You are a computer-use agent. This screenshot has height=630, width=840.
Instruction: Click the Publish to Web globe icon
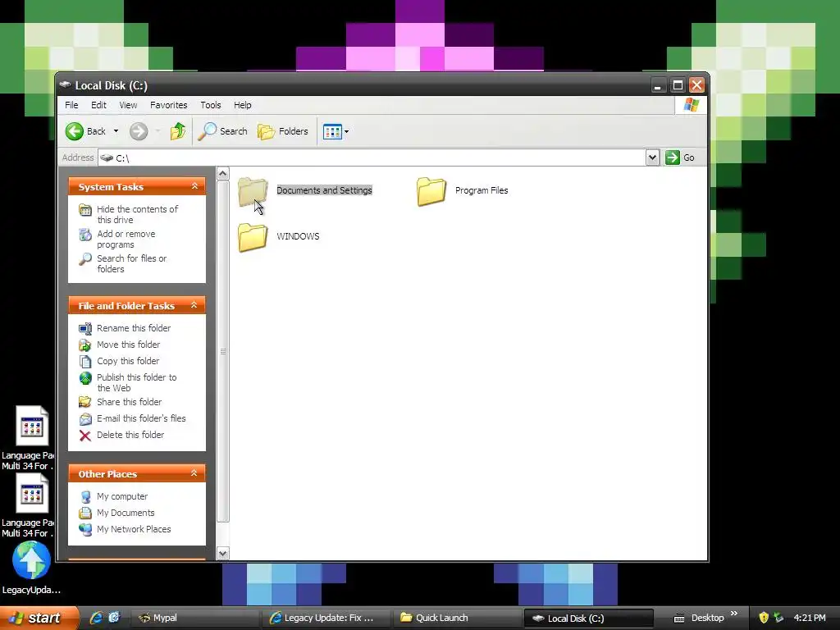85,378
